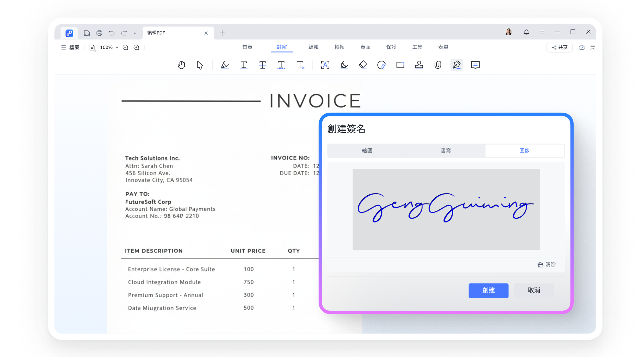Image resolution: width=644 pixels, height=357 pixels.
Task: Click the stamp tool icon
Action: (419, 65)
